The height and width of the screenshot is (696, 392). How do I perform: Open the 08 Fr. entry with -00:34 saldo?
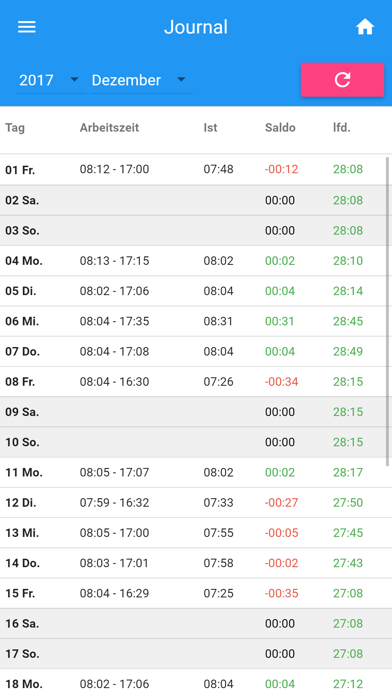pyautogui.click(x=193, y=382)
